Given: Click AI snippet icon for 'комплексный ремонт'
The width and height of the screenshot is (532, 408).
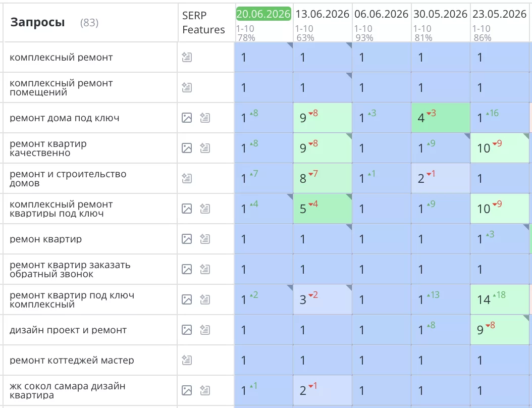Looking at the screenshot, I should tap(187, 57).
